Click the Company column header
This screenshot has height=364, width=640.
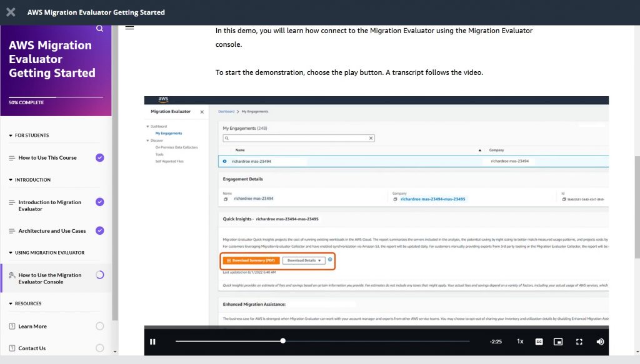(x=496, y=150)
